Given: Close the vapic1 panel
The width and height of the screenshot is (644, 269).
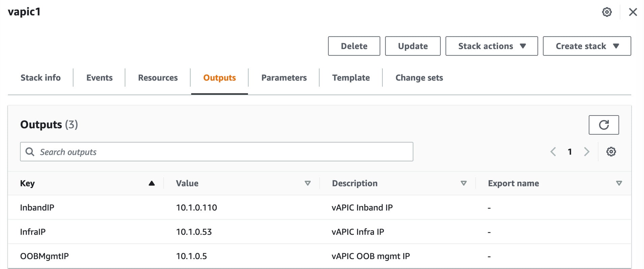Looking at the screenshot, I should (x=633, y=12).
